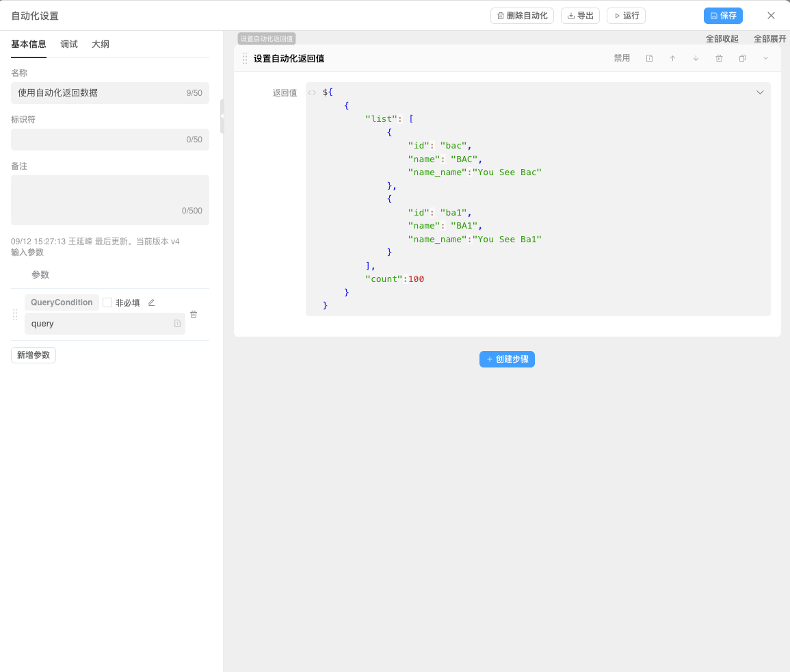Image resolution: width=790 pixels, height=672 pixels.
Task: Check the 非必填 checkbox for QueryCondition
Action: point(107,302)
